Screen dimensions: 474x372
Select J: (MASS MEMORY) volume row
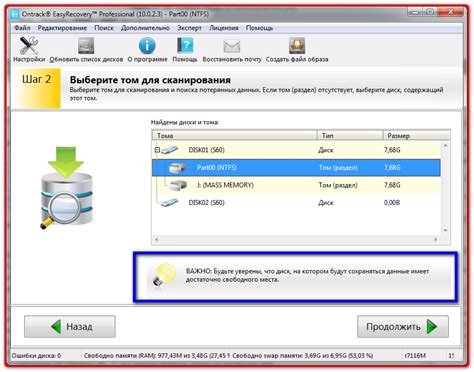pos(296,185)
